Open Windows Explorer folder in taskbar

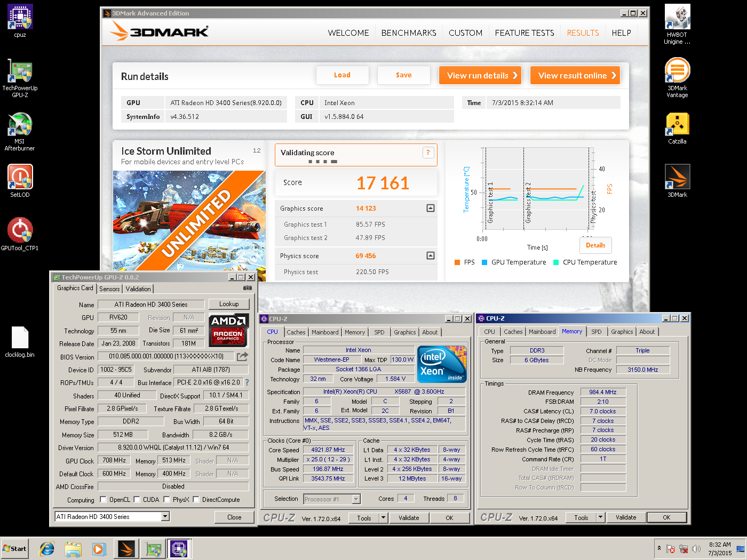coord(73,548)
